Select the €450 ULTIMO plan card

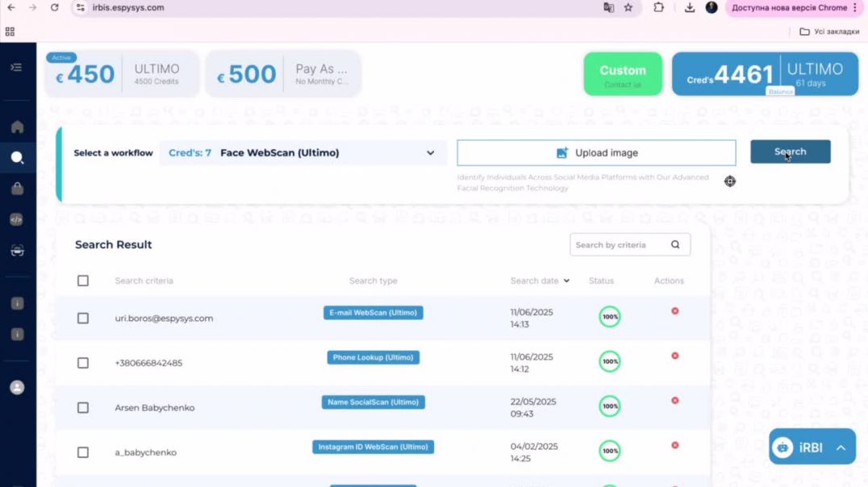121,73
